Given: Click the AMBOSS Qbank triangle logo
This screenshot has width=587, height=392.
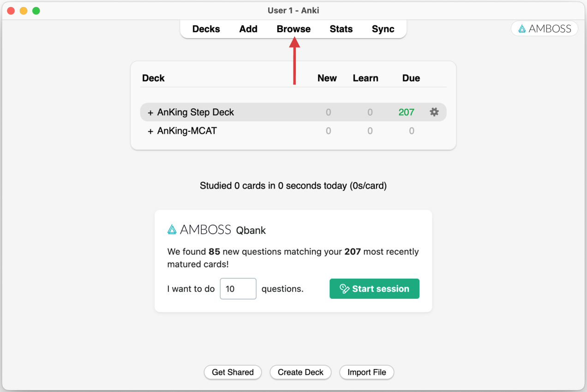Looking at the screenshot, I should coord(172,229).
